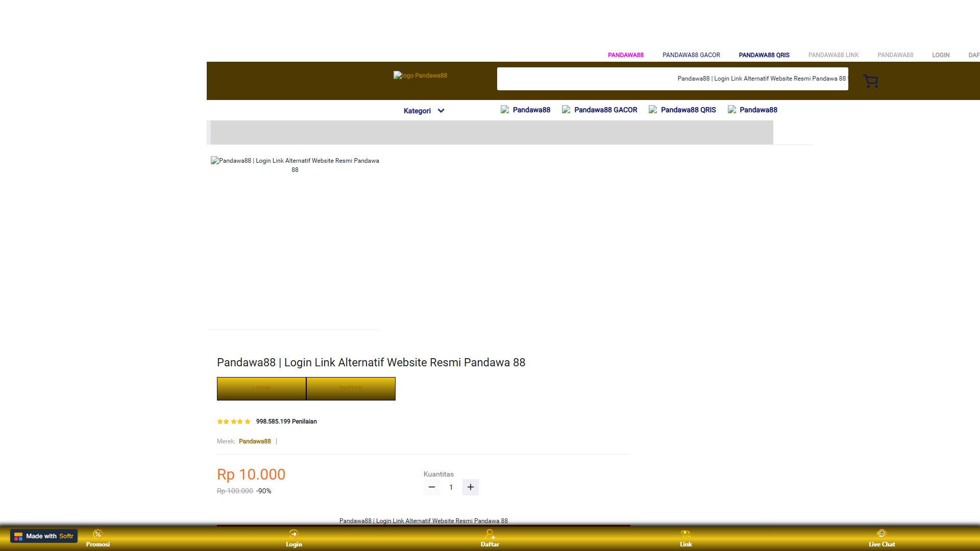Click Pandawa88 QRIS link beside Kategori
980x551 pixels.
pos(682,110)
